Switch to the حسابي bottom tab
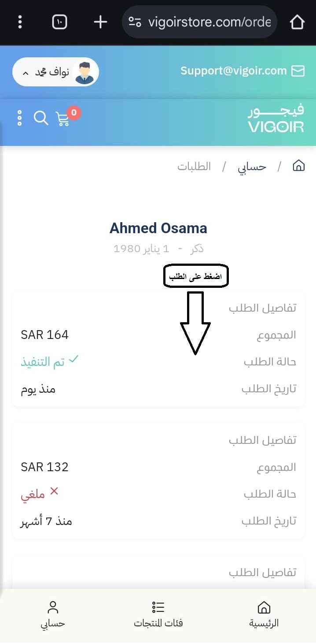The image size is (316, 644). 53,614
